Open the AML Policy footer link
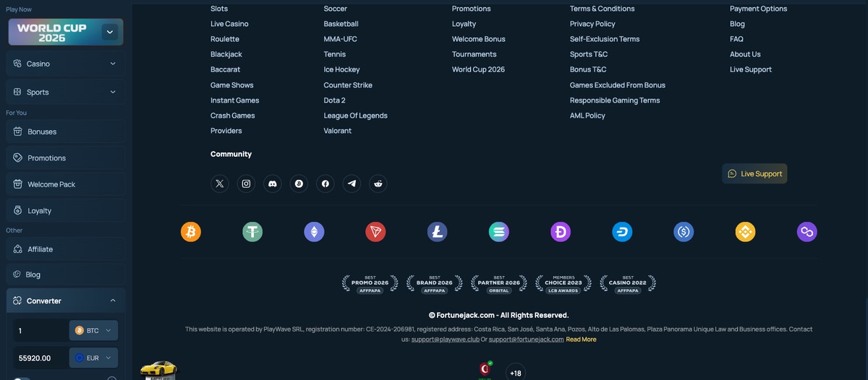Image resolution: width=868 pixels, height=380 pixels. pos(587,116)
